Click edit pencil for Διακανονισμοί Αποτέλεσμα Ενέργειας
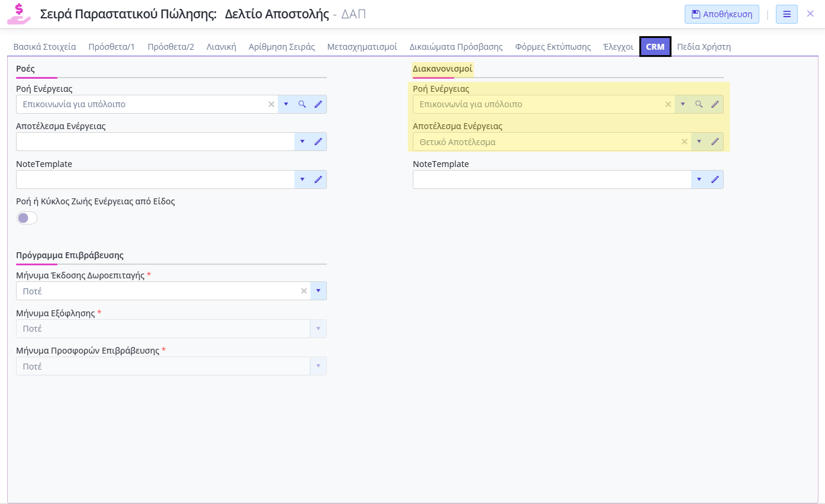The height and width of the screenshot is (504, 825). [715, 142]
